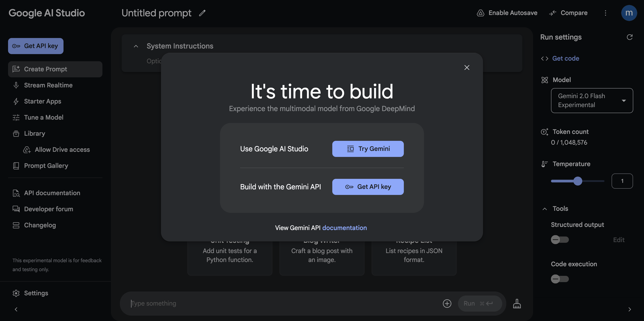Open the three-dot more options menu
Image resolution: width=644 pixels, height=321 pixels.
click(x=605, y=13)
